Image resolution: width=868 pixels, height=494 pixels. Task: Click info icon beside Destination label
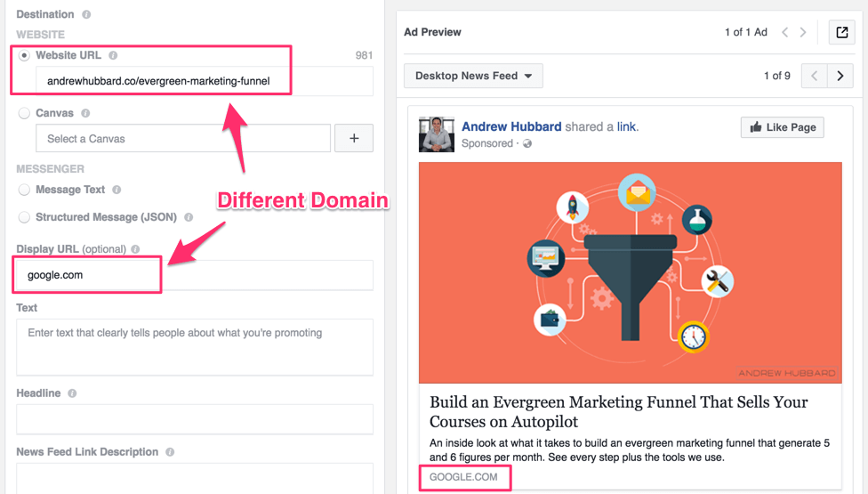[86, 15]
